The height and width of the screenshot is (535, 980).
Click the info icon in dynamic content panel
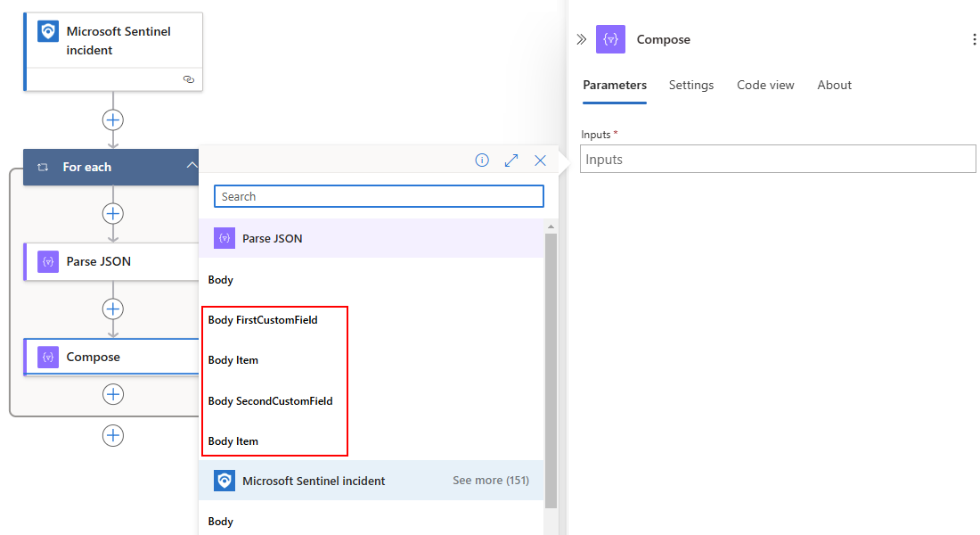click(482, 160)
